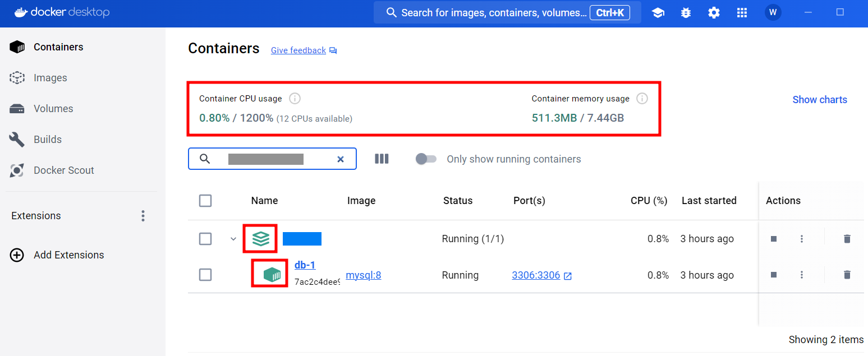Screen dimensions: 868x356
Task: Click the 511.3MB / 7.44GB memory value
Action: pos(578,118)
